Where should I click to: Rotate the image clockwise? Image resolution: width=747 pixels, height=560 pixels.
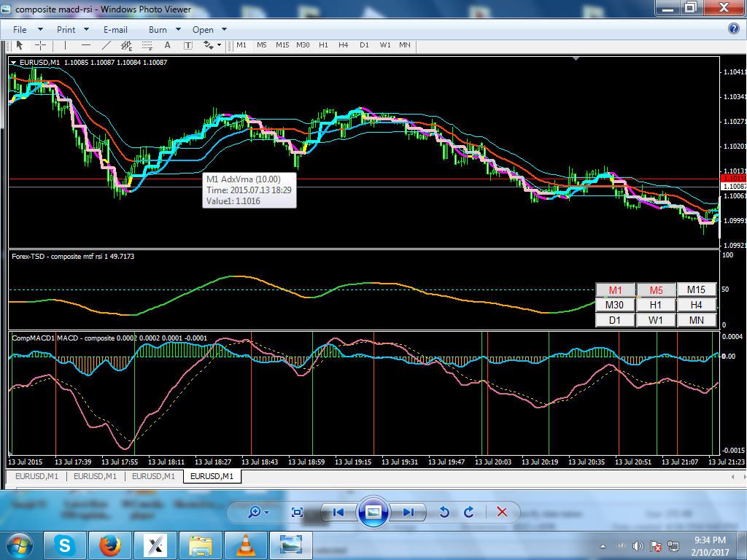pos(469,512)
